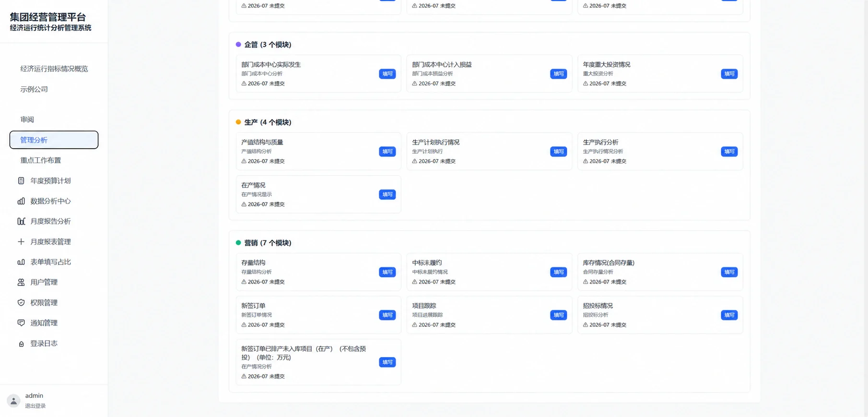
Task: Click the purple dot beside 企管
Action: (238, 45)
